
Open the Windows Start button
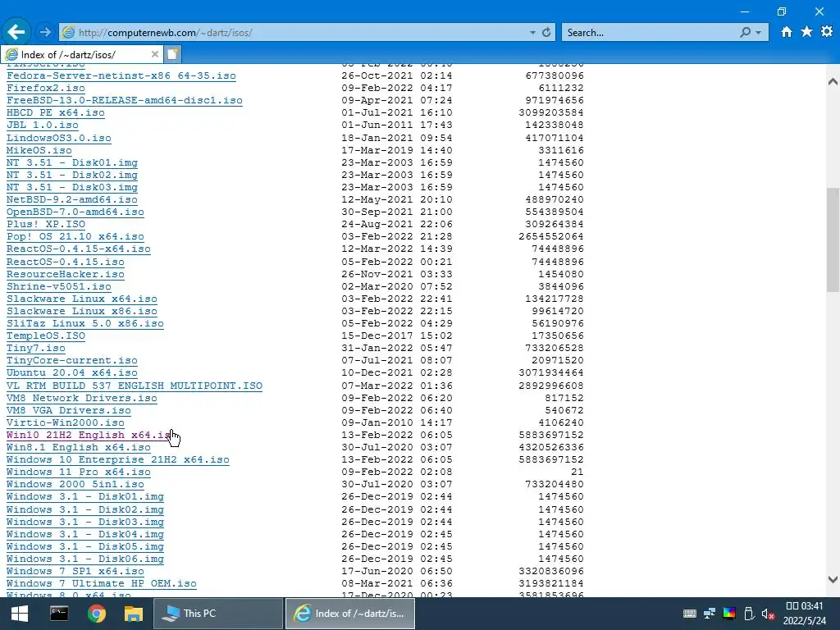pos(20,614)
